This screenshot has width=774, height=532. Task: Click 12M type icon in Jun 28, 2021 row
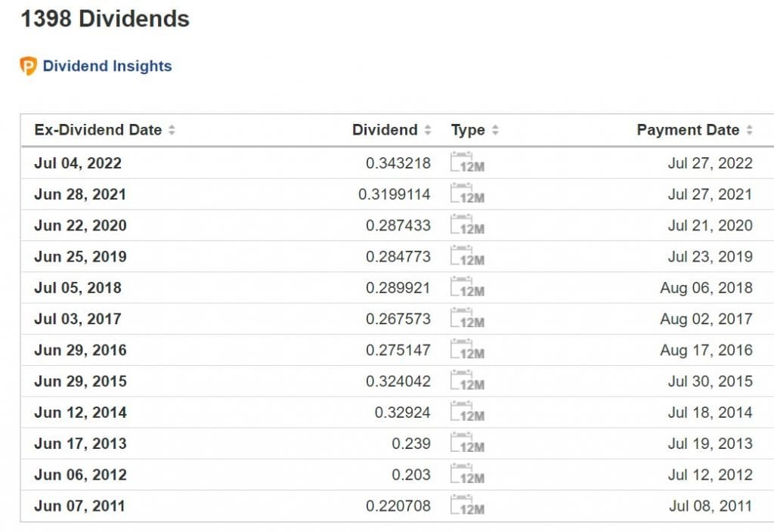[467, 194]
